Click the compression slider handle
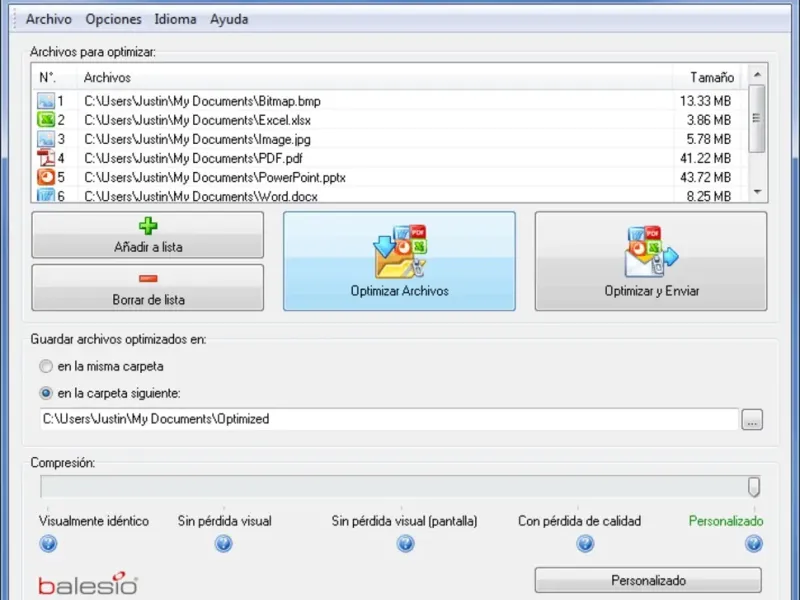This screenshot has height=600, width=800. click(x=754, y=487)
